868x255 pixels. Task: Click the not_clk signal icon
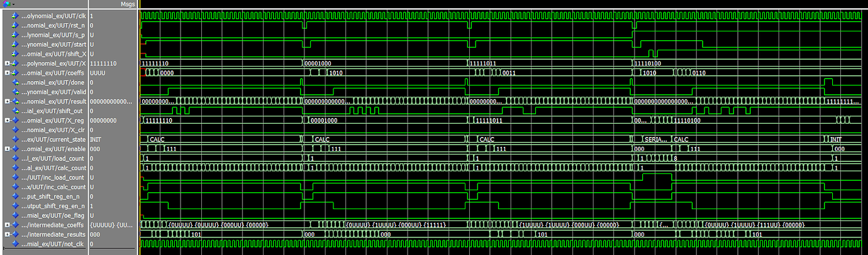point(15,243)
